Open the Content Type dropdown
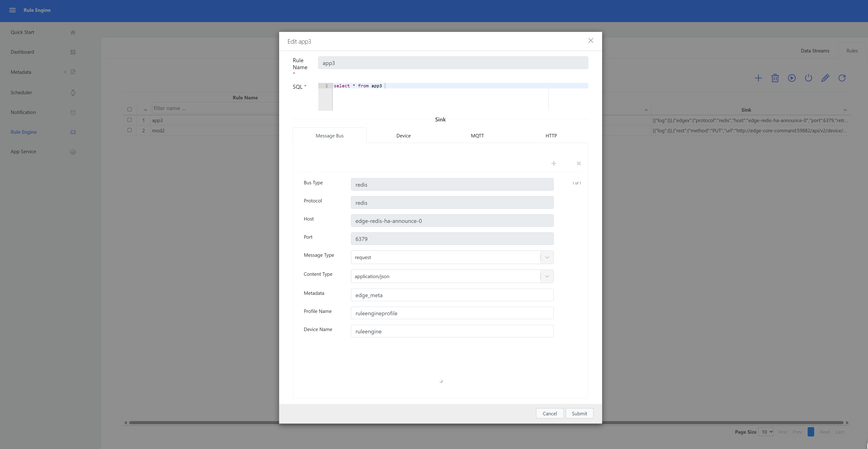The image size is (868, 449). click(546, 276)
